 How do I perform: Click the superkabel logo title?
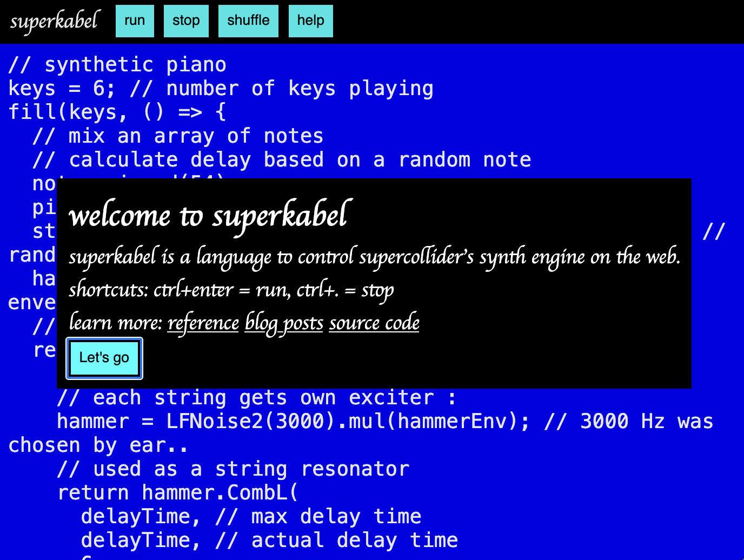55,22
